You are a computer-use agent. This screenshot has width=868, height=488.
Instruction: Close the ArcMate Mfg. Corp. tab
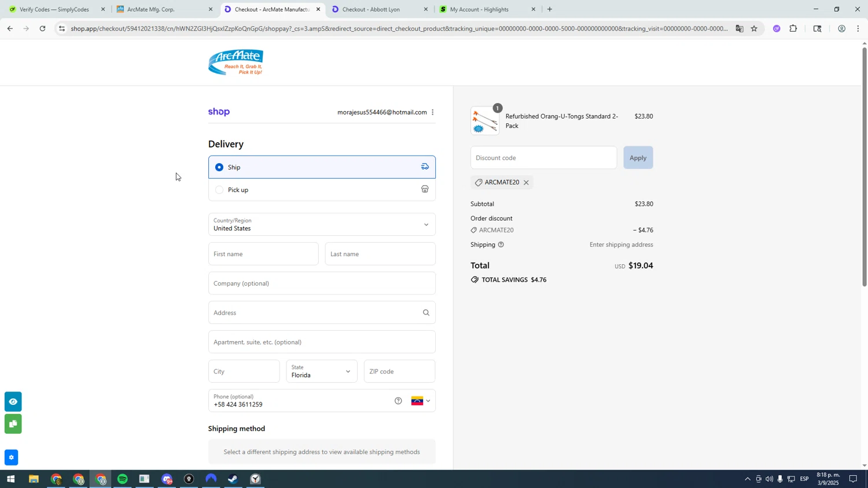pyautogui.click(x=211, y=9)
